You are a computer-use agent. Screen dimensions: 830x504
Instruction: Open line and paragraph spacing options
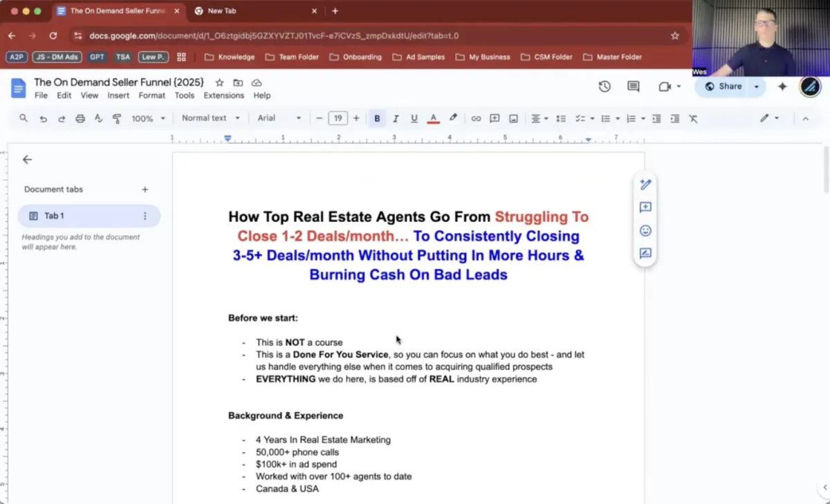pyautogui.click(x=561, y=118)
